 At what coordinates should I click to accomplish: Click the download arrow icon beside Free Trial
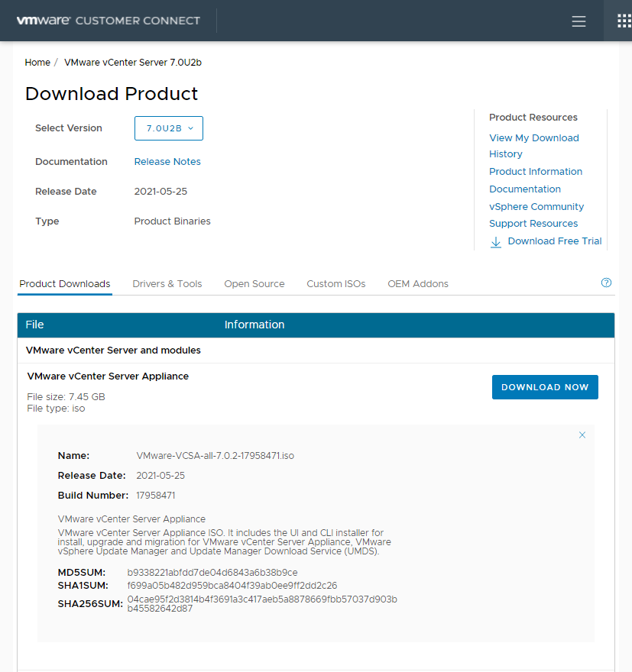496,242
